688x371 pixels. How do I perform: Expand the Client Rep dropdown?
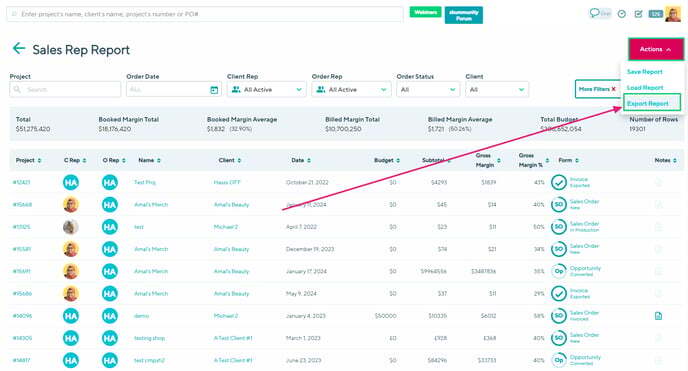click(x=267, y=89)
